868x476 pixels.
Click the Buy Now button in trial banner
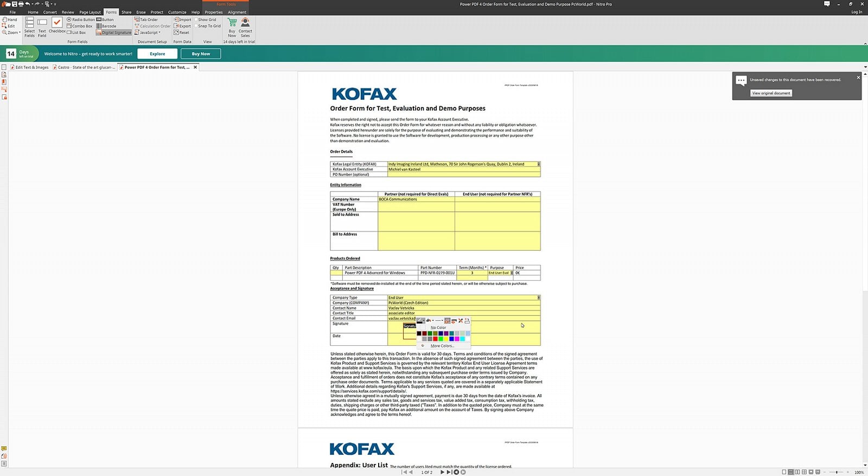pos(201,54)
